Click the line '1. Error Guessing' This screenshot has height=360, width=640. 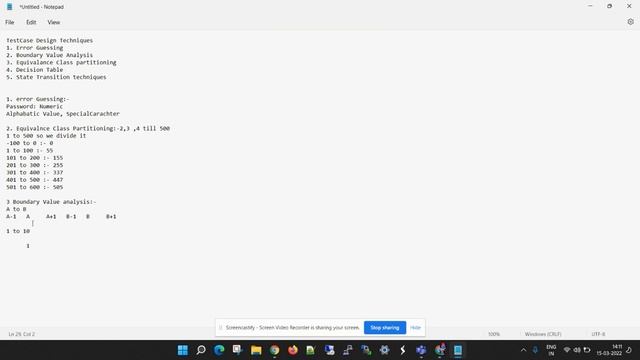pyautogui.click(x=34, y=48)
